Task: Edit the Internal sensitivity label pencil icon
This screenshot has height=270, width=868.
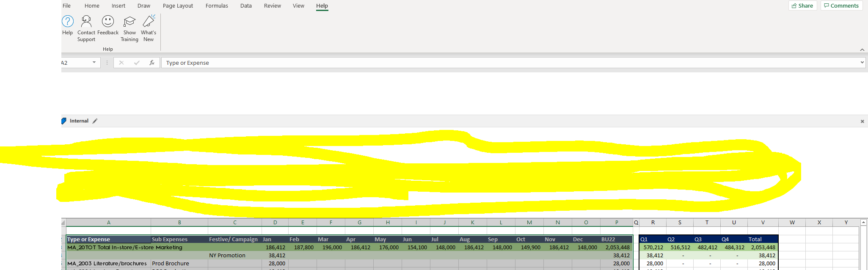Action: click(95, 121)
